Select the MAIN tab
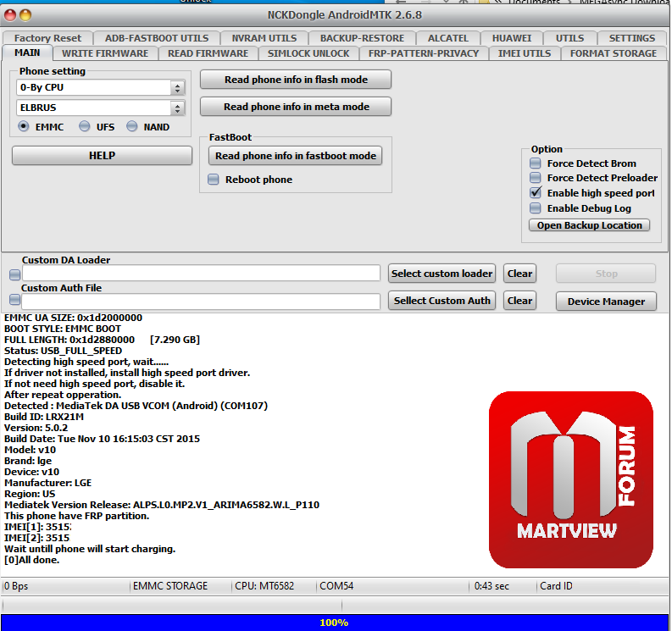672x631 pixels. tap(27, 53)
